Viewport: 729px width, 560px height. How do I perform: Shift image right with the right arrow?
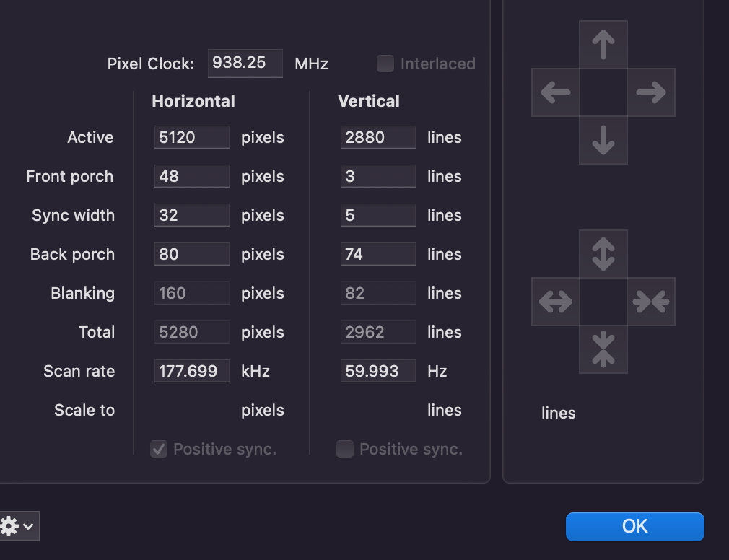coord(651,92)
